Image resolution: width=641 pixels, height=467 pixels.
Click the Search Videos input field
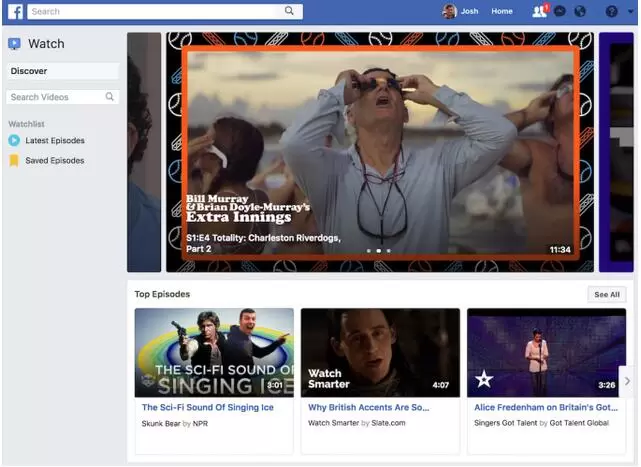coord(55,97)
